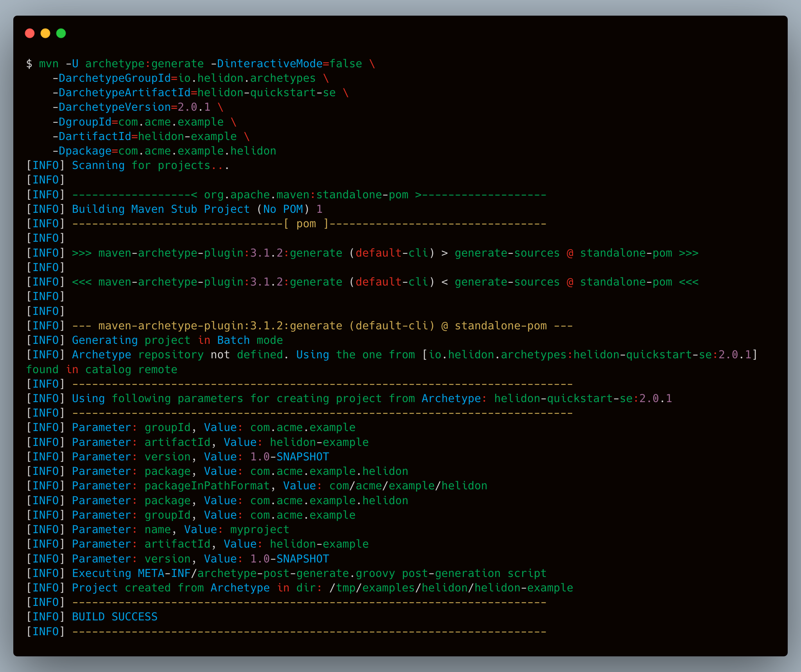The image size is (801, 672).
Task: Click helidon-quickstart-se in the artifactId argument line
Action: click(x=266, y=93)
